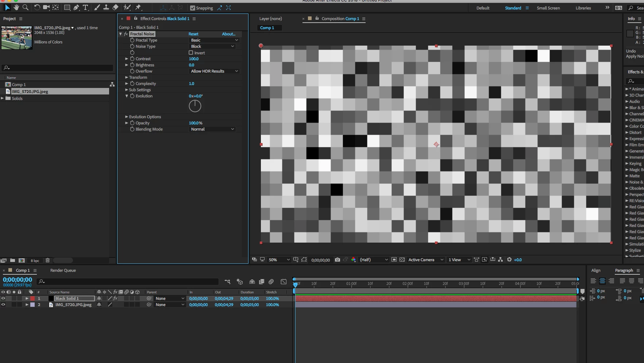Select the Eraser tool
Screen dimensions: 644x363
click(x=115, y=7)
